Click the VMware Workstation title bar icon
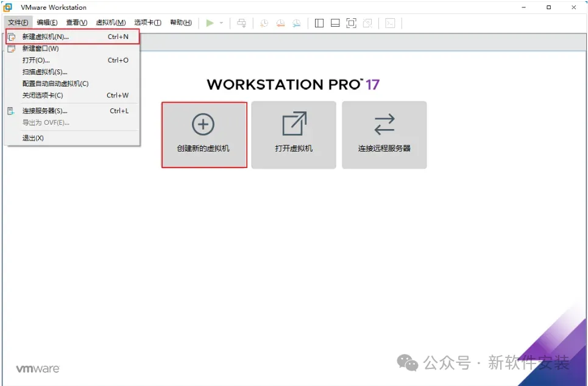 pos(7,7)
